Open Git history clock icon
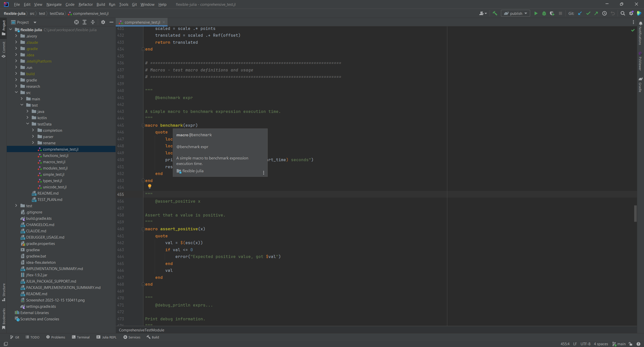The width and height of the screenshot is (644, 347). point(604,14)
